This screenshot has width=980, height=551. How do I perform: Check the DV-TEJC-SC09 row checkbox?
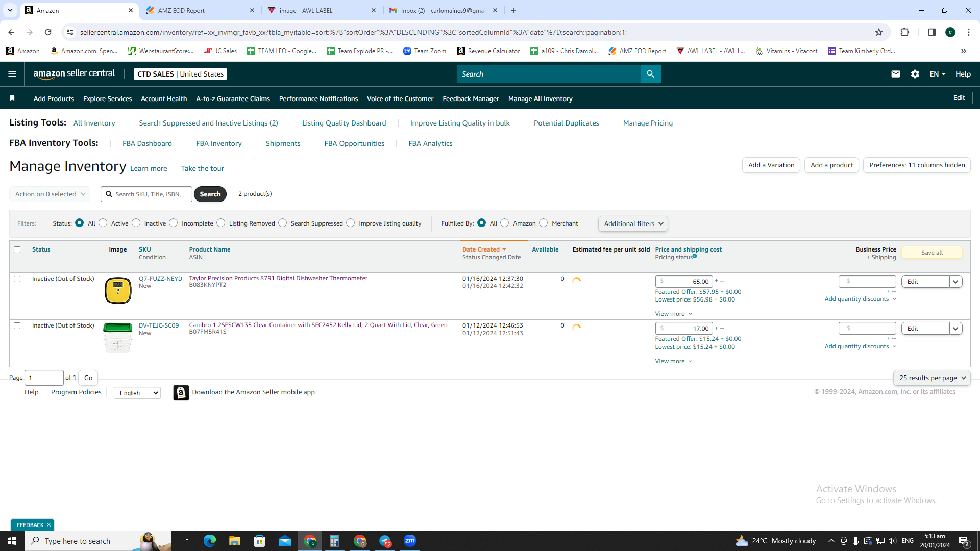coord(17,325)
